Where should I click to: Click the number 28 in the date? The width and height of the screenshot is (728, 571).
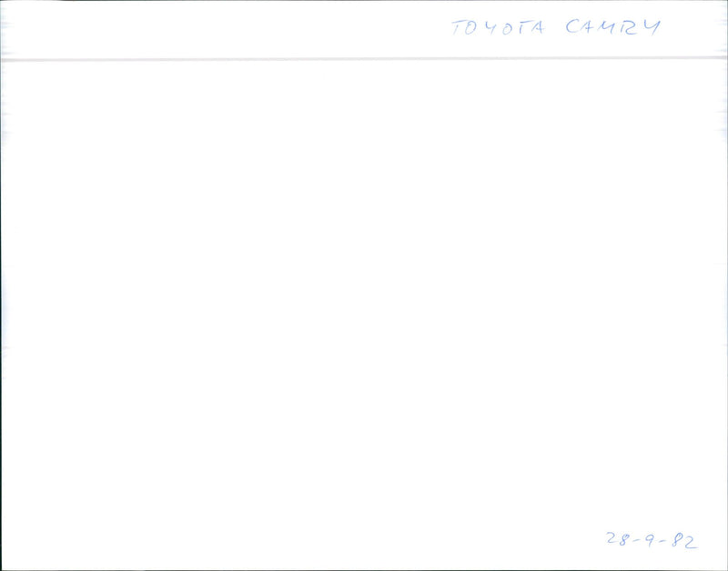click(x=619, y=539)
